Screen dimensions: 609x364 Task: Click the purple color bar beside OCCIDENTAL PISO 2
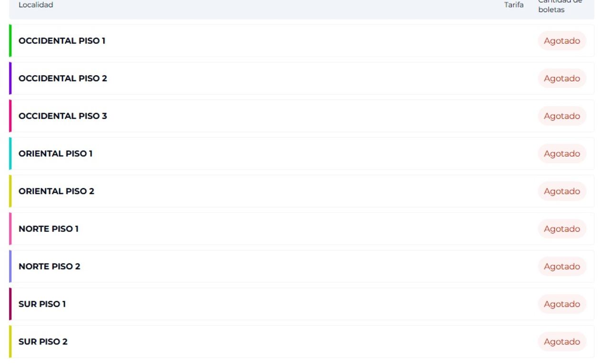tap(10, 78)
